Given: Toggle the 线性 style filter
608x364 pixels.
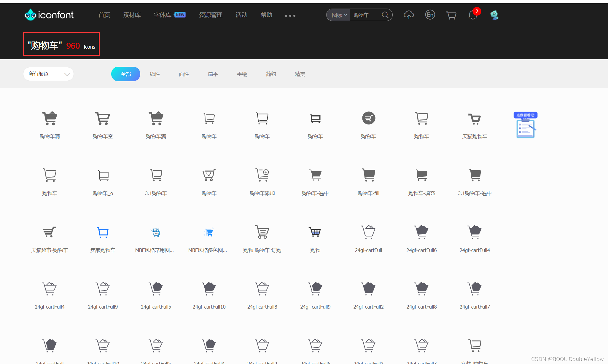Looking at the screenshot, I should pos(155,74).
